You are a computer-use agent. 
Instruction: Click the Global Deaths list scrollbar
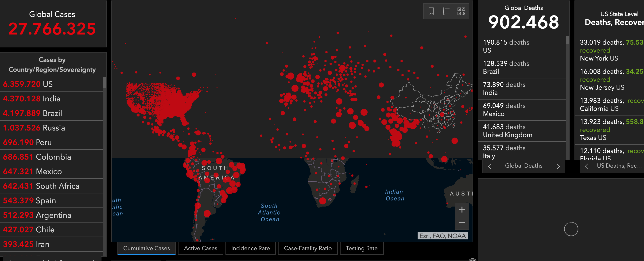point(567,40)
